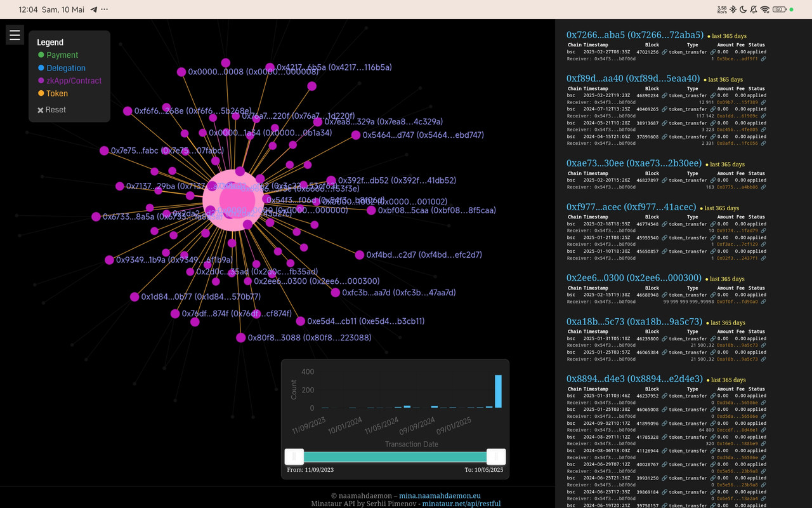The image size is (812, 508).
Task: Open link icon beside block 45650857
Action: point(664,251)
